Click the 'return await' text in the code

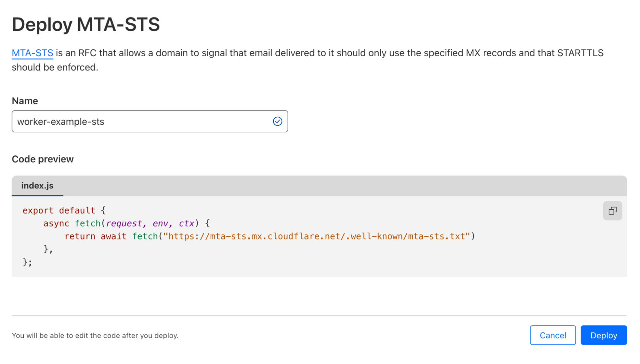click(x=95, y=236)
